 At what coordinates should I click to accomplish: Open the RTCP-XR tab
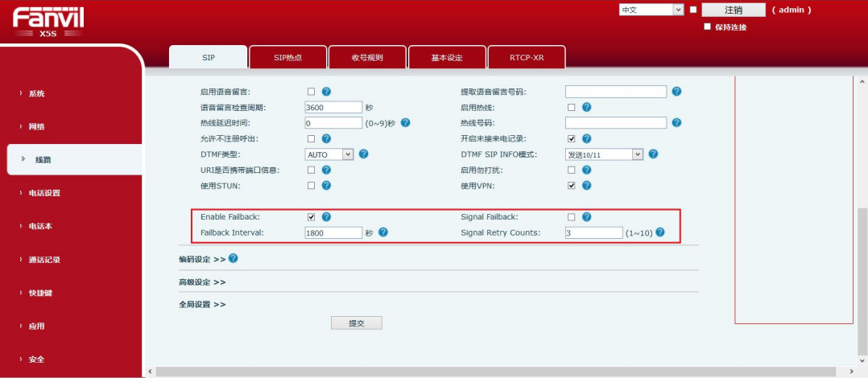527,58
